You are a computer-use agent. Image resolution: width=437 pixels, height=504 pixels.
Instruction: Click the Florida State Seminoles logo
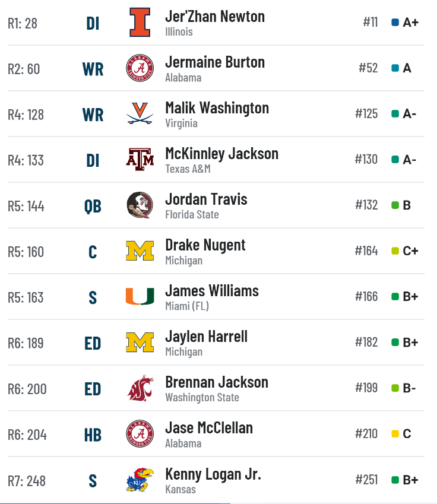point(140,205)
